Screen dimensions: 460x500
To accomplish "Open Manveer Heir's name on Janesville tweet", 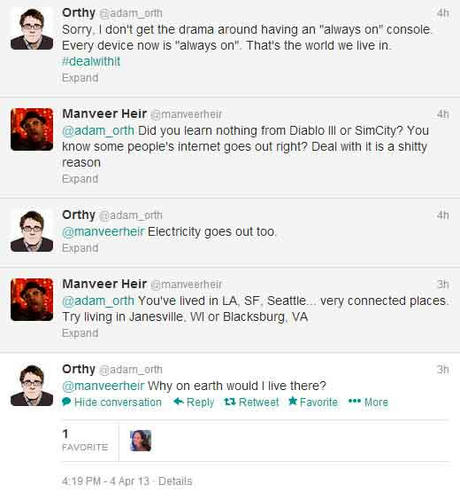I will click(104, 284).
